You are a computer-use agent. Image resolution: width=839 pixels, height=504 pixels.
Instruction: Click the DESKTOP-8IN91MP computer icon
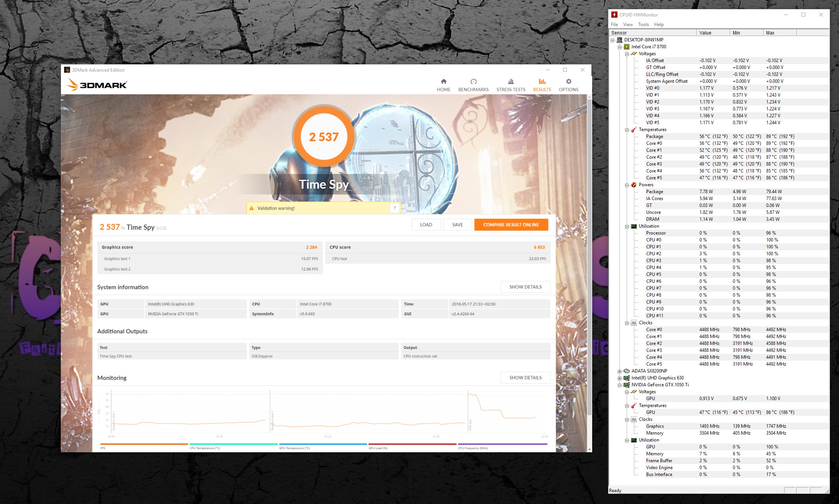(619, 40)
